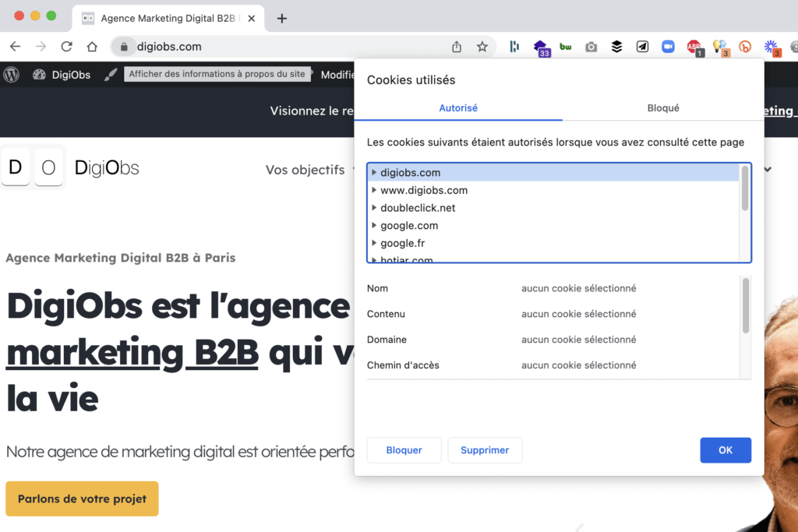This screenshot has width=798, height=532.
Task: Bookmark this page with star icon
Action: pyautogui.click(x=482, y=47)
